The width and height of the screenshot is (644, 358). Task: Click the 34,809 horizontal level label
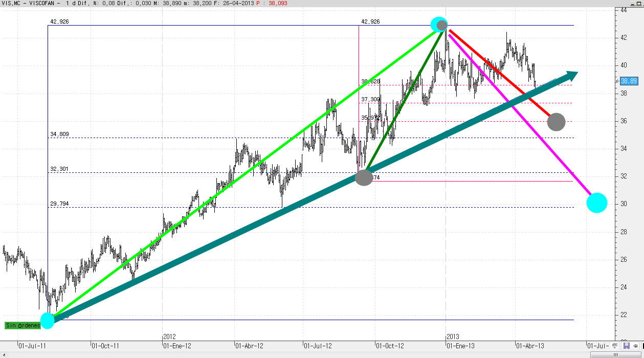(x=59, y=135)
